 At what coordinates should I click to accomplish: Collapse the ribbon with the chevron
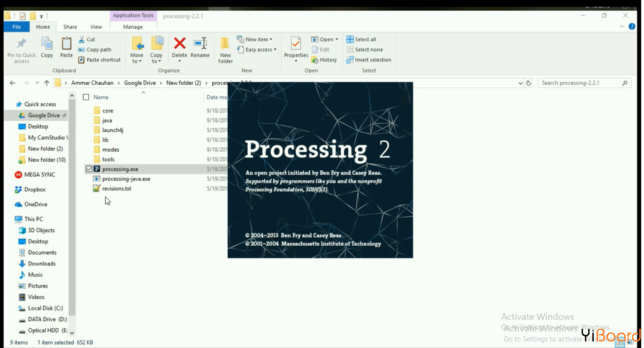click(x=622, y=27)
